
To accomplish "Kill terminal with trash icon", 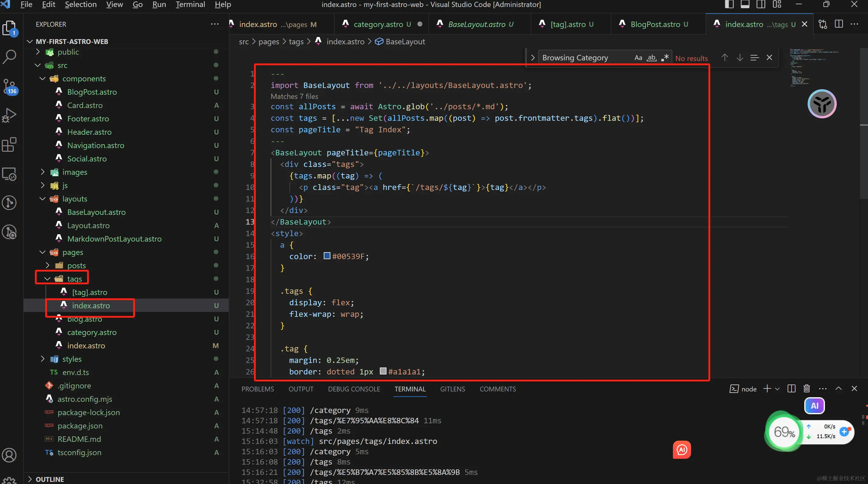I will (x=807, y=389).
